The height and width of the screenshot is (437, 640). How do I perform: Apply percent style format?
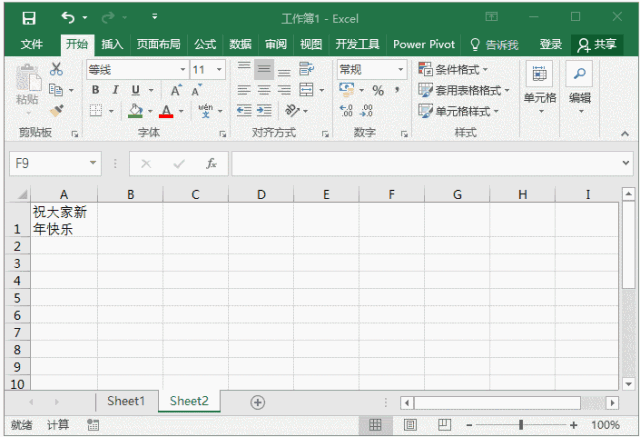(378, 90)
